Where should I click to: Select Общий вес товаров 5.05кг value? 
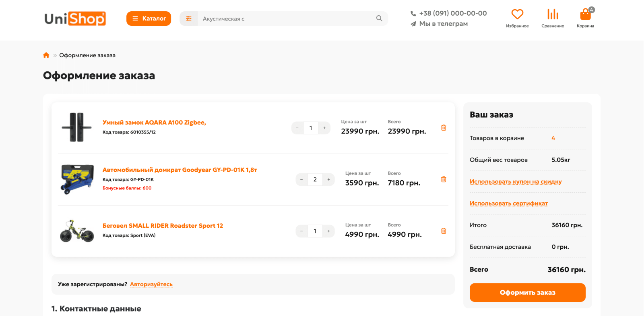click(x=561, y=160)
